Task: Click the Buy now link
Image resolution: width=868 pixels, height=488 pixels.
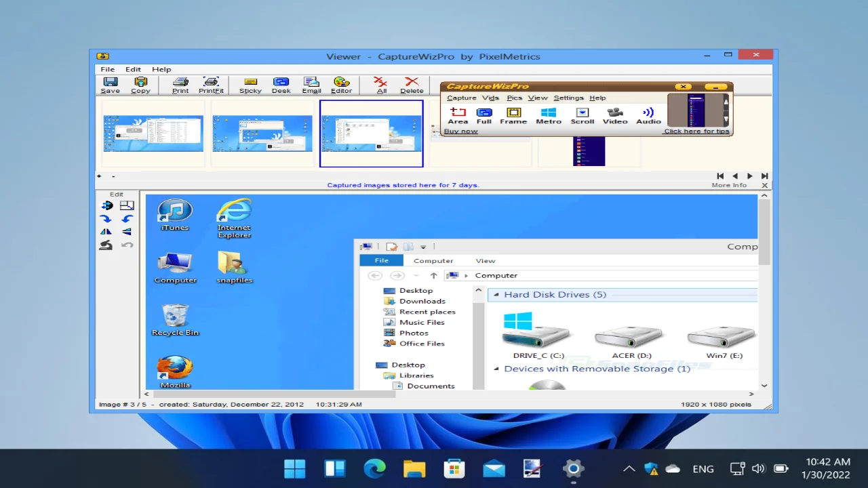Action: 460,131
